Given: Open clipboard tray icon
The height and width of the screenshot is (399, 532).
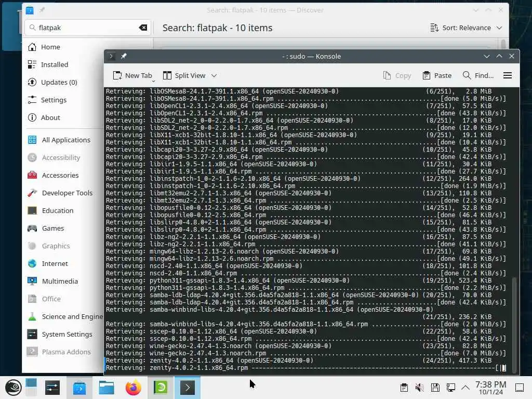Looking at the screenshot, I should tap(404, 388).
